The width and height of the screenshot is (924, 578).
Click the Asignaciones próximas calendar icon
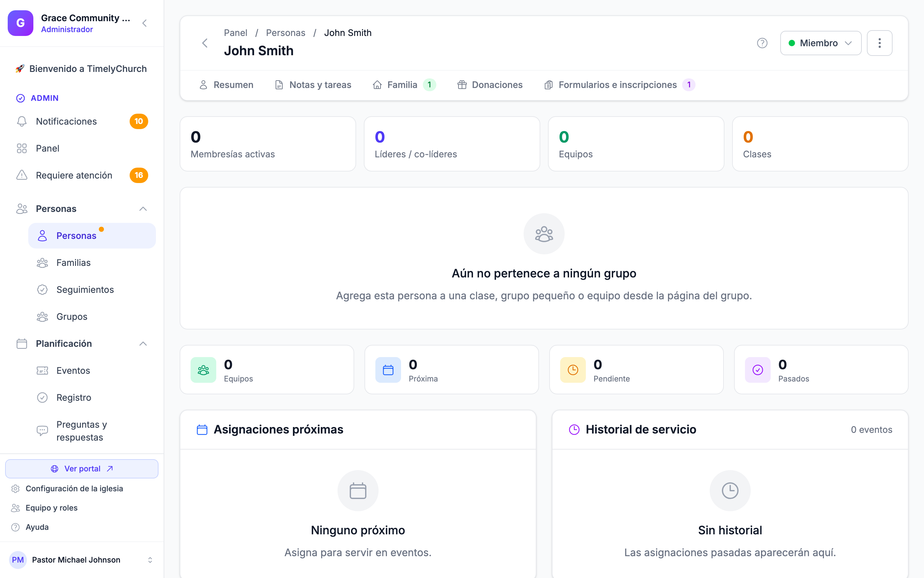pos(202,430)
